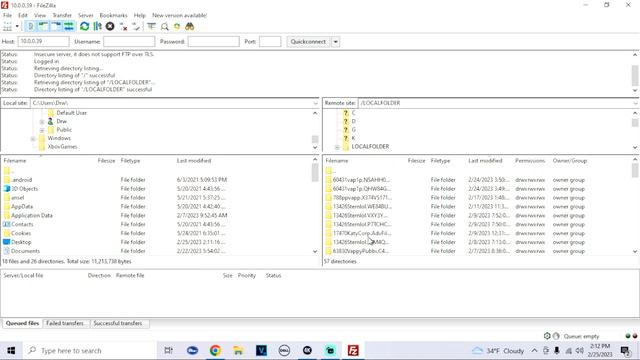Open the Site Manager icon
Viewport: 640px width, 360px height.
click(x=7, y=27)
